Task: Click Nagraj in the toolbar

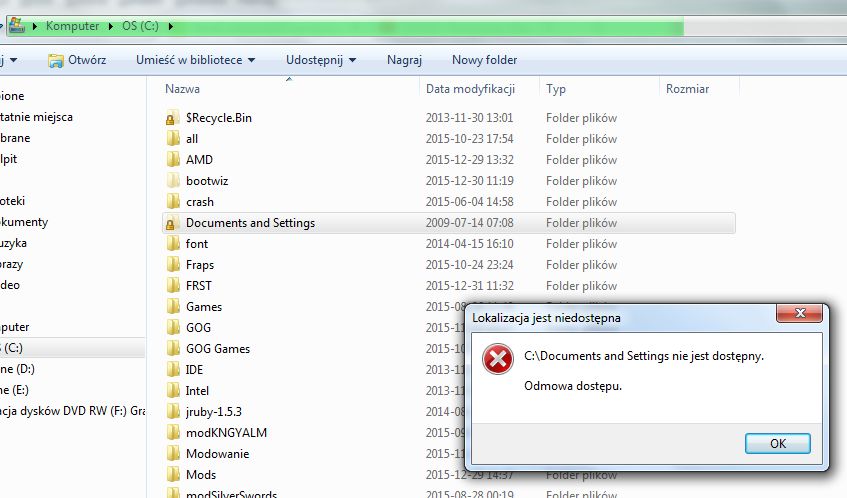Action: point(404,60)
